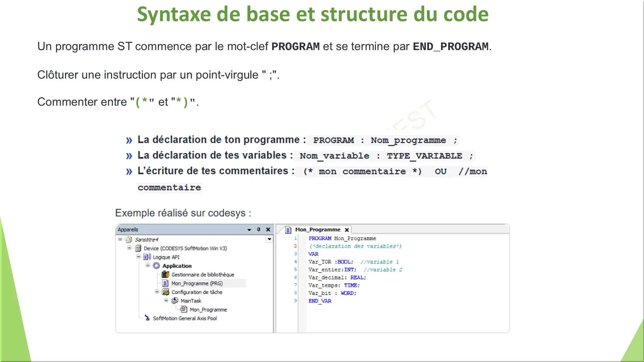Click the Logique API icon
This screenshot has height=362, width=644.
tap(147, 257)
